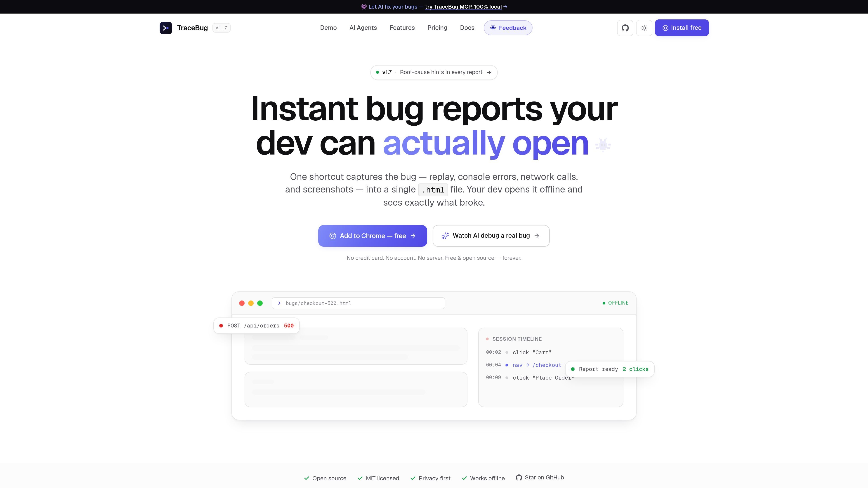The image size is (868, 488).
Task: Click the pixel bug icon beside the headline
Action: point(603,145)
